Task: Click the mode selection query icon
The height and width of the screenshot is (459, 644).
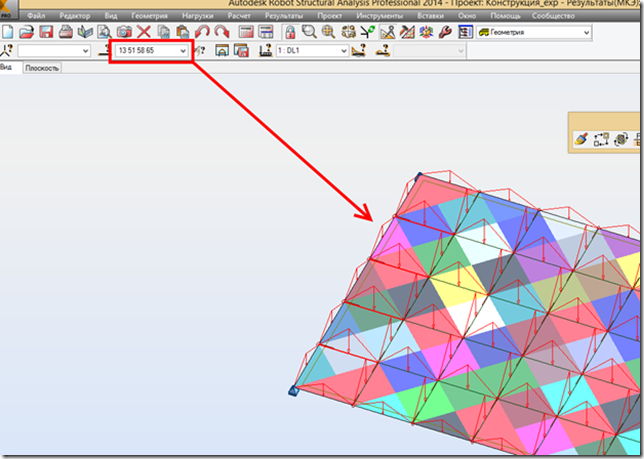Action: (x=382, y=51)
